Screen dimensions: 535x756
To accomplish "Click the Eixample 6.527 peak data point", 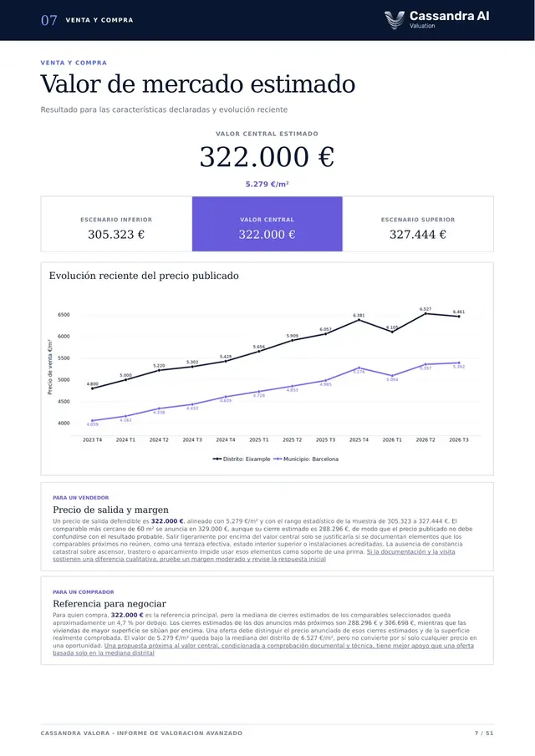I will (425, 313).
